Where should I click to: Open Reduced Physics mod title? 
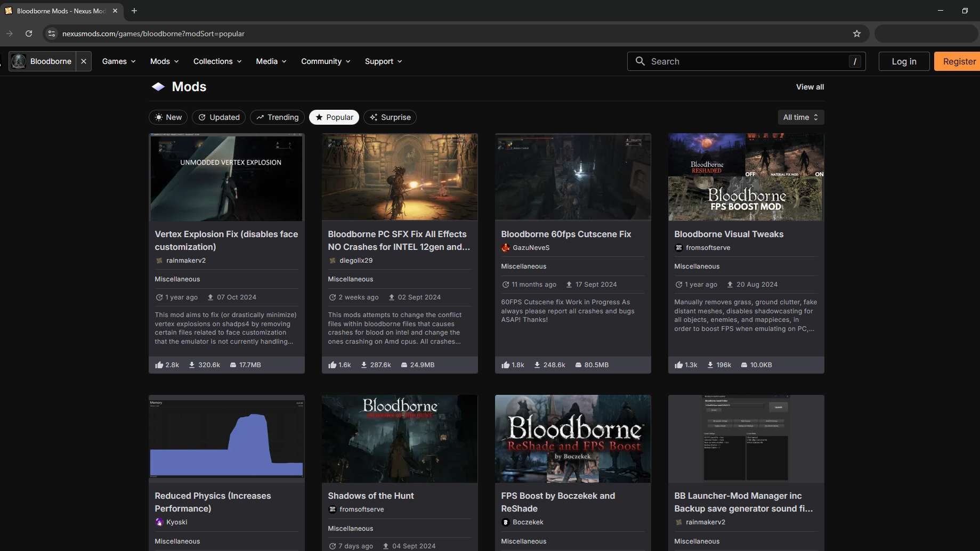(x=213, y=502)
